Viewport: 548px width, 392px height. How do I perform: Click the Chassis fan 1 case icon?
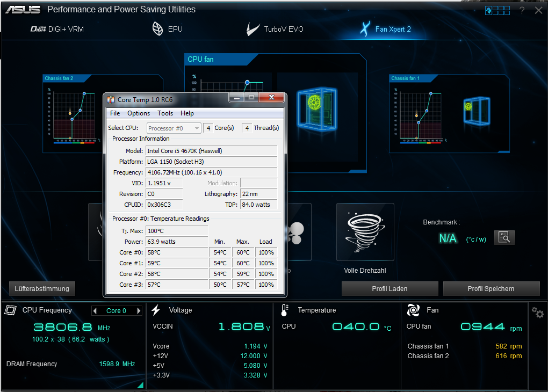[477, 111]
